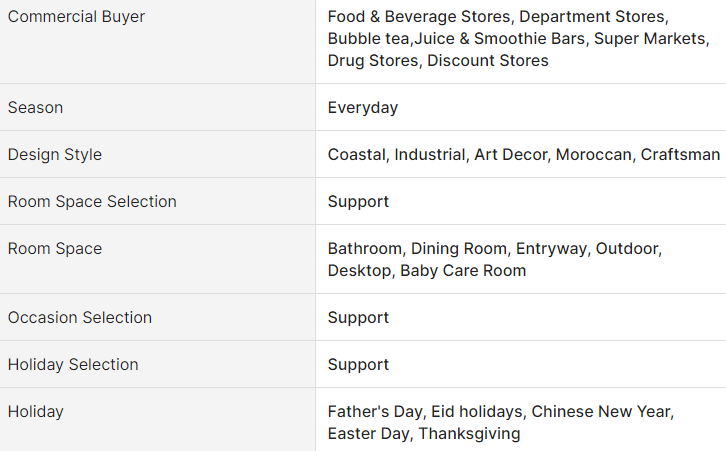Click the Design Style attribute label
Image resolution: width=726 pixels, height=451 pixels.
pyautogui.click(x=55, y=154)
